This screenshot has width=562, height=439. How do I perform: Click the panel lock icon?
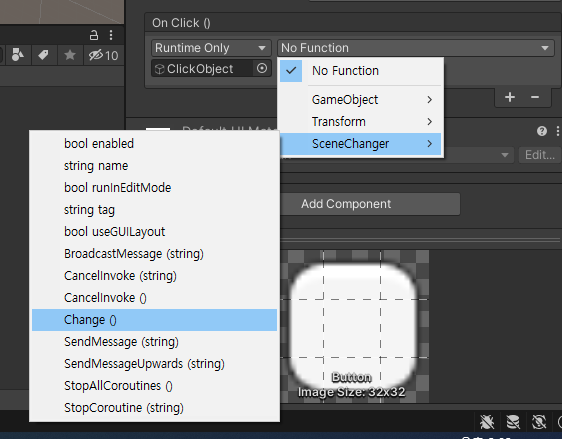(x=94, y=35)
